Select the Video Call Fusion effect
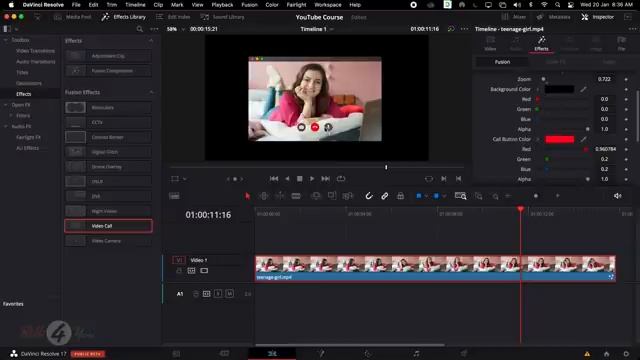640x360 pixels. tap(108, 226)
